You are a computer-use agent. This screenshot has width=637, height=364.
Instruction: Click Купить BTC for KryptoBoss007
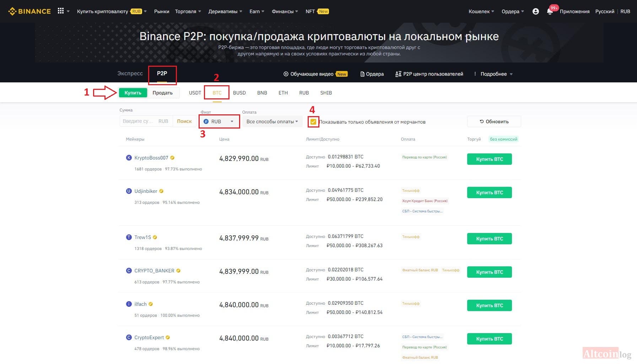coord(490,159)
